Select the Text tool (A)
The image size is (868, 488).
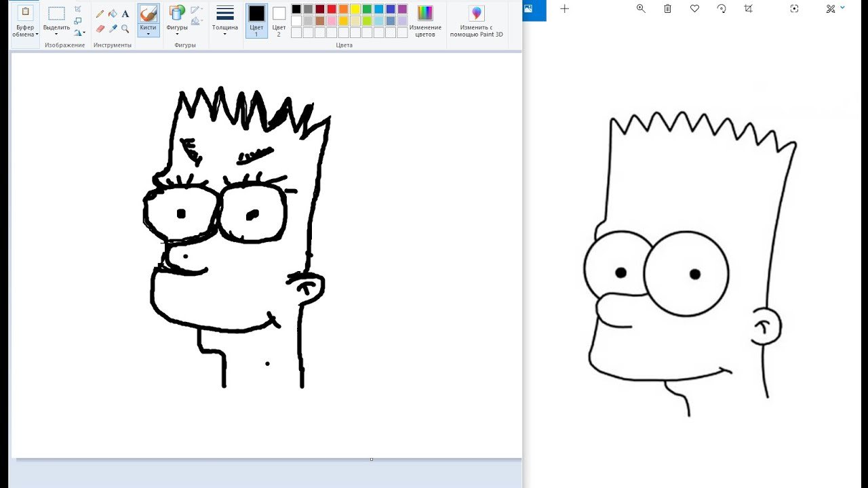[125, 14]
